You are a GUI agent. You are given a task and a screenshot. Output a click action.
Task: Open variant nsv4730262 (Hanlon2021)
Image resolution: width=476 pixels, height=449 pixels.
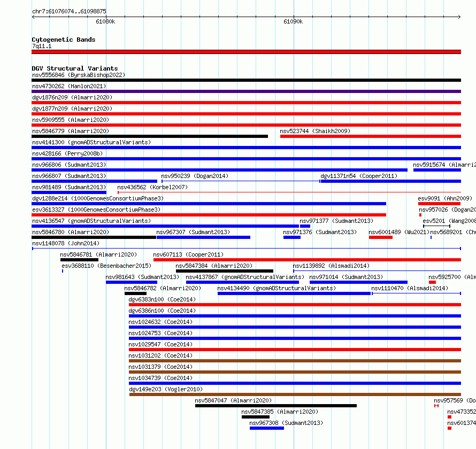pyautogui.click(x=69, y=86)
